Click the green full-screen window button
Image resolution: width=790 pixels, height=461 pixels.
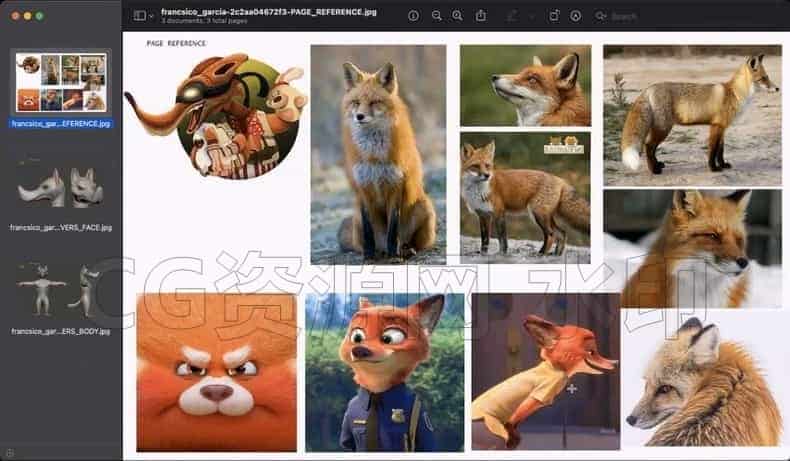pyautogui.click(x=39, y=16)
